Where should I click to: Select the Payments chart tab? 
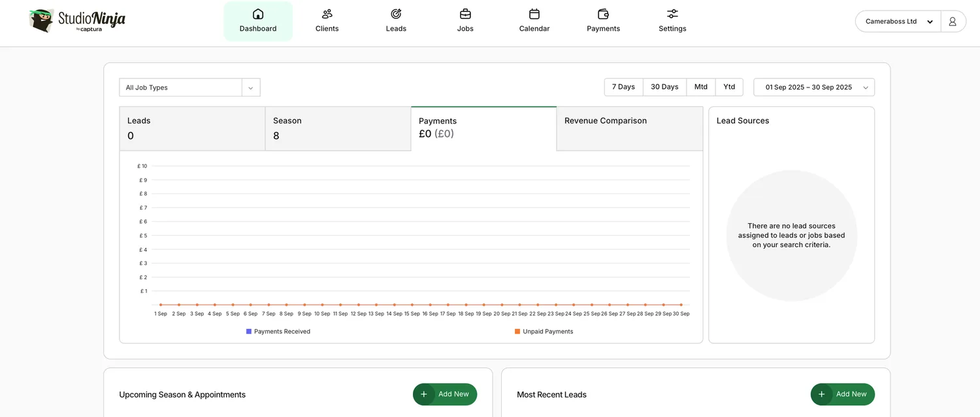pos(483,129)
